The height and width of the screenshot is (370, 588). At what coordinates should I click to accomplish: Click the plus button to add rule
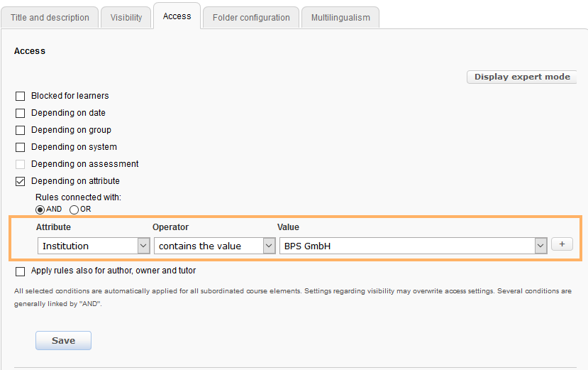[562, 244]
